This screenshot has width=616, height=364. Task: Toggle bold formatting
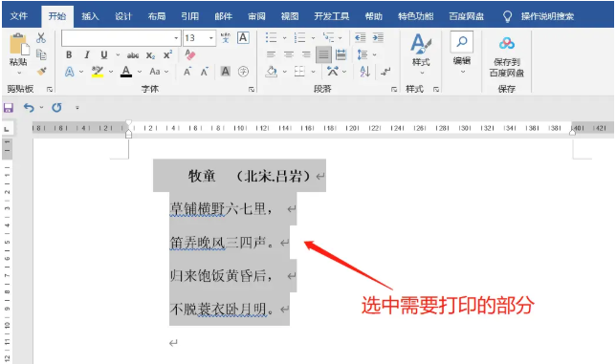tap(69, 54)
